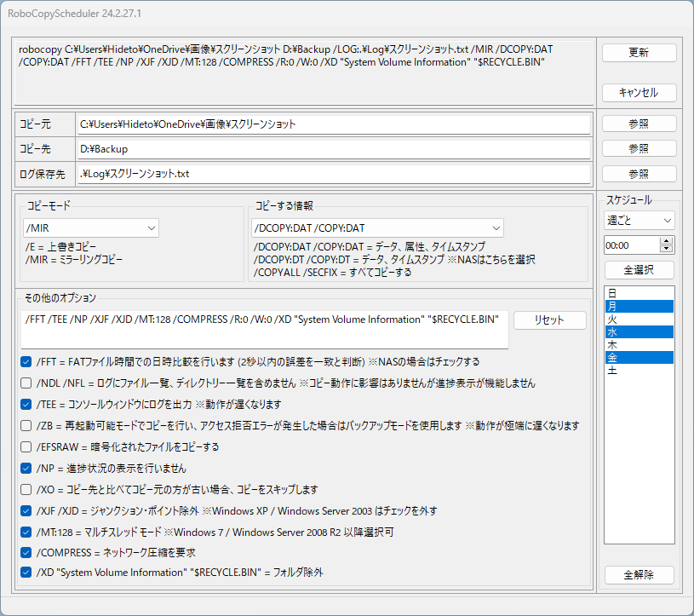
Task: Enable the /XO skip-older-files option
Action: pos(26,488)
